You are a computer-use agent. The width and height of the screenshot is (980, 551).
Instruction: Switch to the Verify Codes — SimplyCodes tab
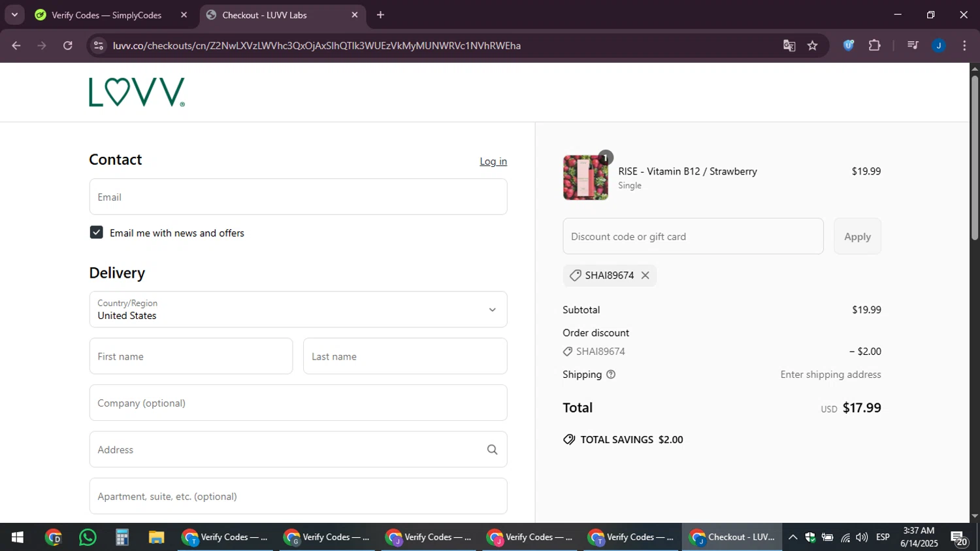(x=106, y=15)
